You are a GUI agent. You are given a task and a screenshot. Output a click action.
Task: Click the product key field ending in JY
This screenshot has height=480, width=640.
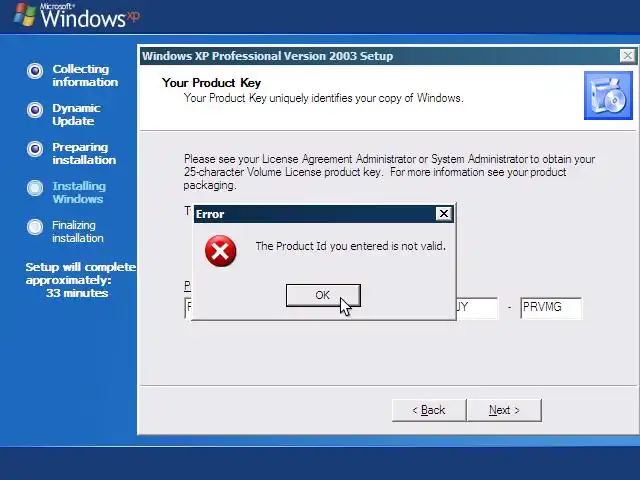click(x=477, y=308)
